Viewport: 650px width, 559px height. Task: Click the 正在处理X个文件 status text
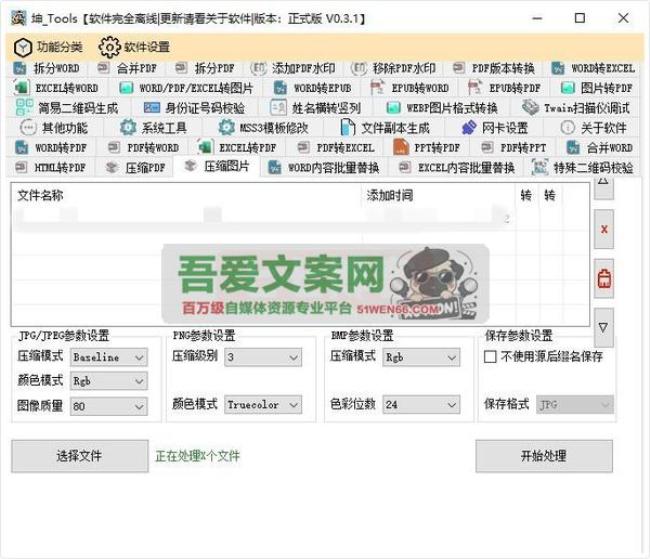pyautogui.click(x=197, y=456)
